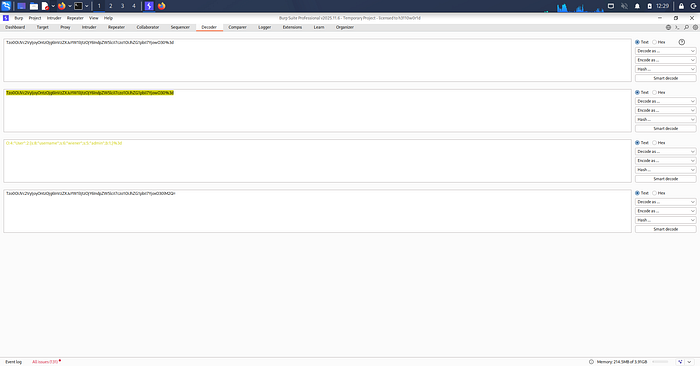The width and height of the screenshot is (700, 366).
Task: Open the browser globe icon in Burp toolbar
Action: (x=668, y=27)
